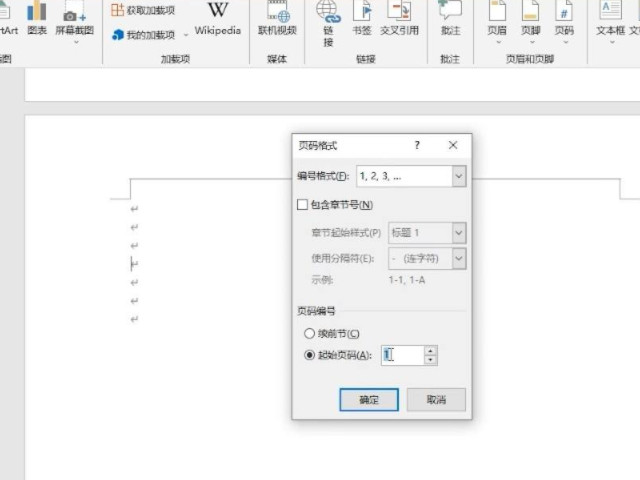Open the screenshot tool (屏幕截图)

pyautogui.click(x=74, y=18)
